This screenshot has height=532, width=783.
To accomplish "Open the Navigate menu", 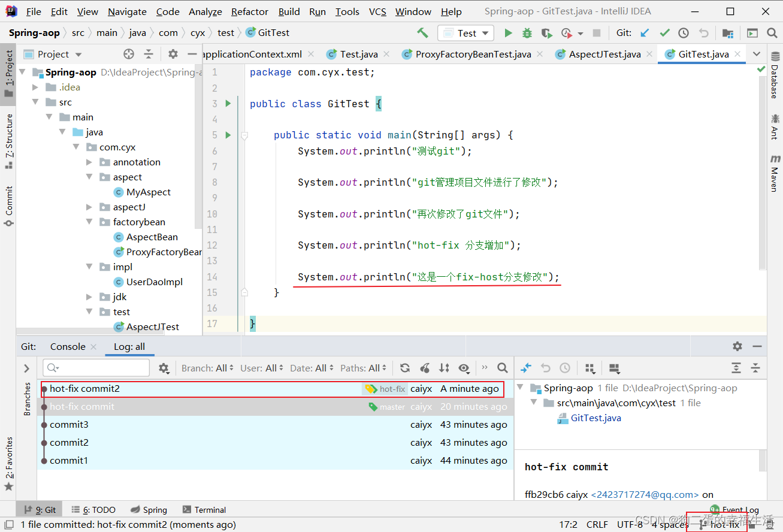I will [127, 11].
